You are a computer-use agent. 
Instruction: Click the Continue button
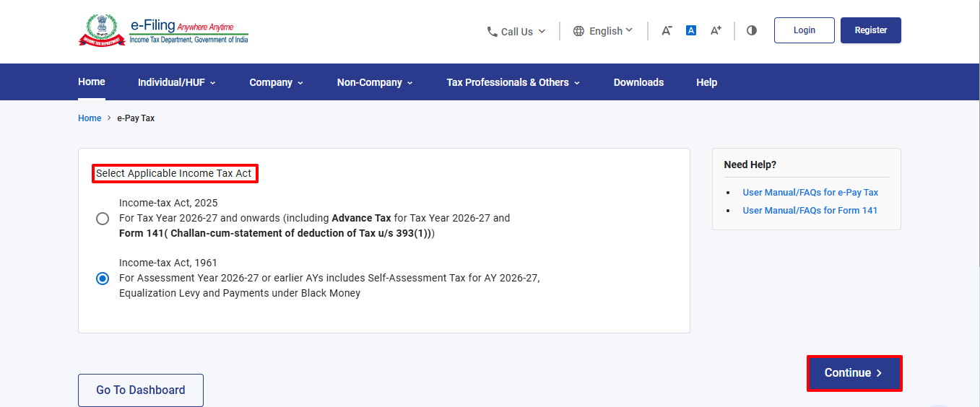pyautogui.click(x=854, y=373)
